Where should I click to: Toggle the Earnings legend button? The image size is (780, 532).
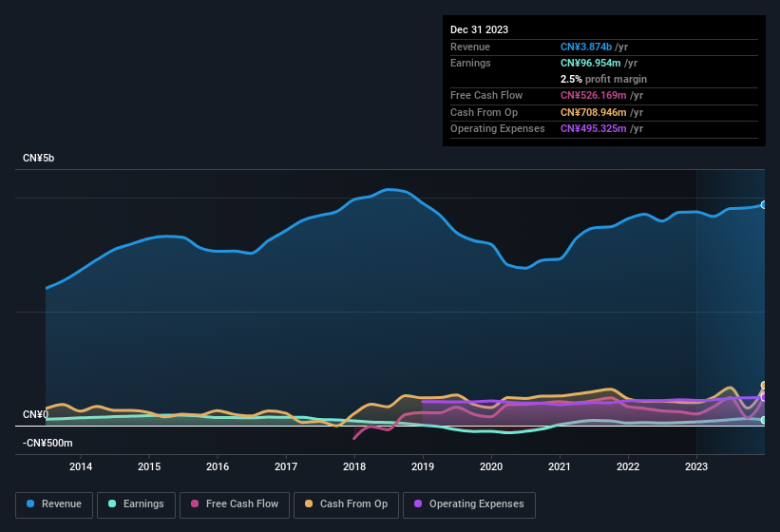pos(136,504)
